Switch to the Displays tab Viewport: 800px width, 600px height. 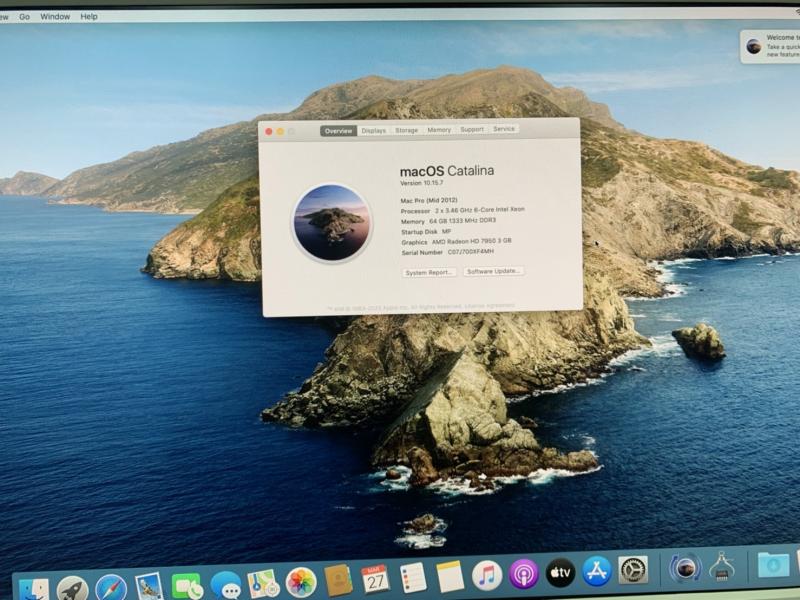374,131
